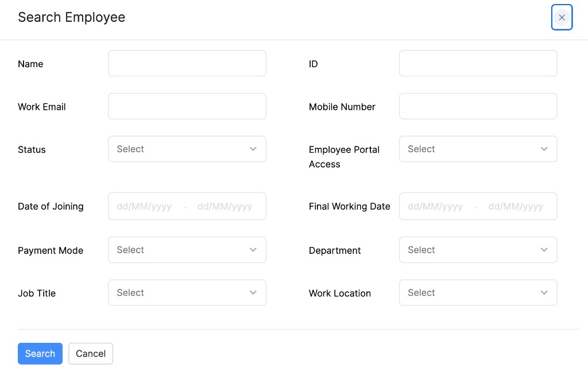Pick the Final Working Date start date
Screen dimensions: 588x375
pyautogui.click(x=435, y=206)
